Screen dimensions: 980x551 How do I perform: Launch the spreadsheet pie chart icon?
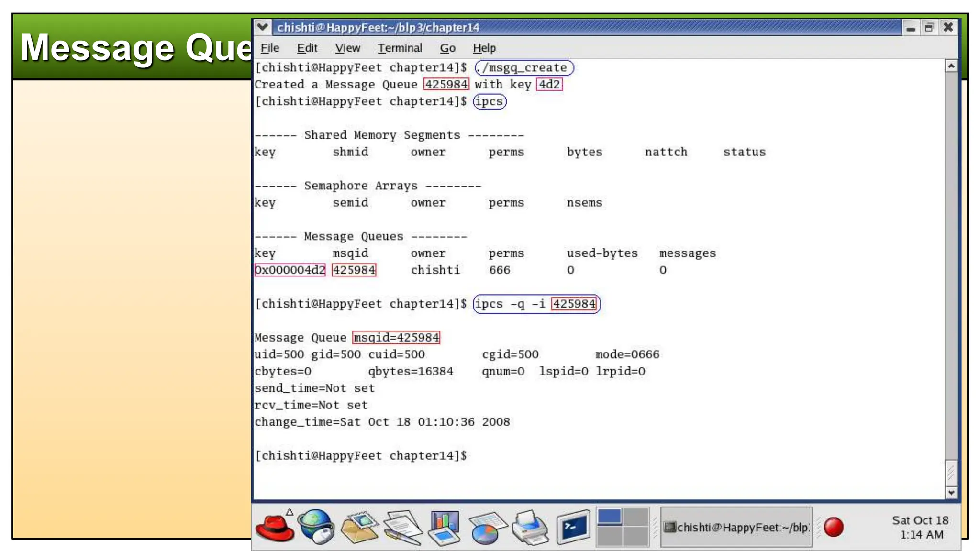tap(487, 528)
